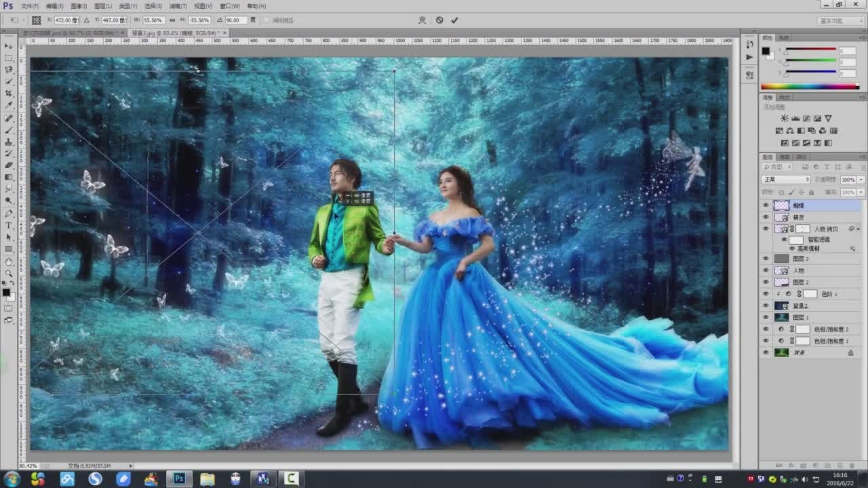Screen dimensions: 868x488
Task: Add a Vibrance triangle adjustment
Action: [x=828, y=119]
